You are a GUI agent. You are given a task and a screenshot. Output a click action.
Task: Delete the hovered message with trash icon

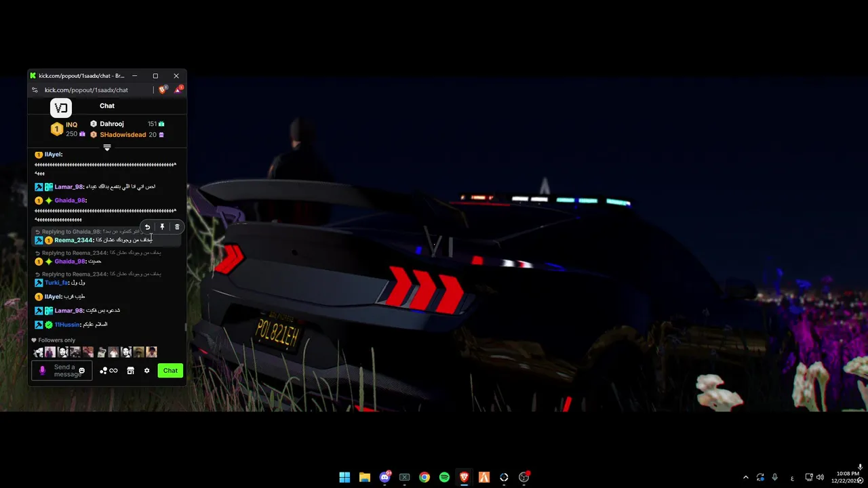point(177,227)
